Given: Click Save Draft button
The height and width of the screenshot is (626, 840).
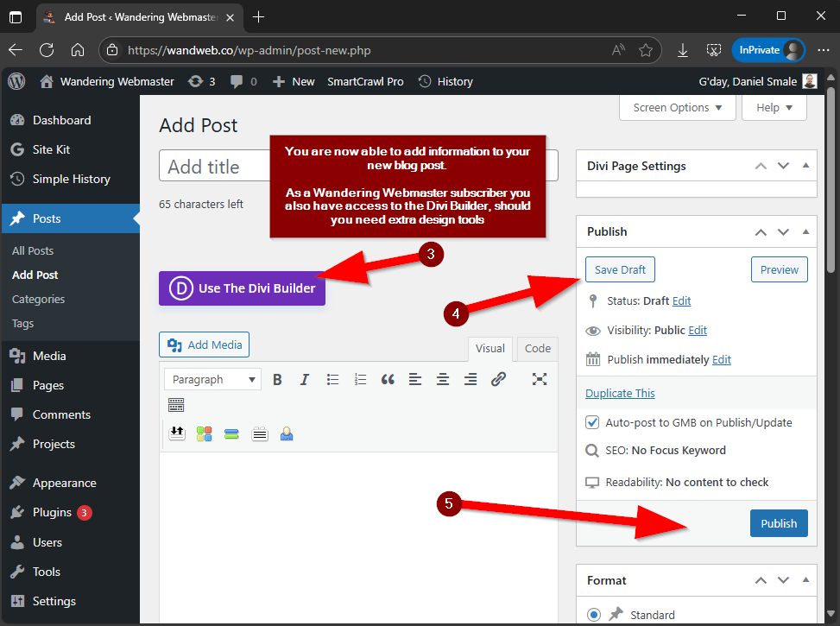Looking at the screenshot, I should 620,269.
